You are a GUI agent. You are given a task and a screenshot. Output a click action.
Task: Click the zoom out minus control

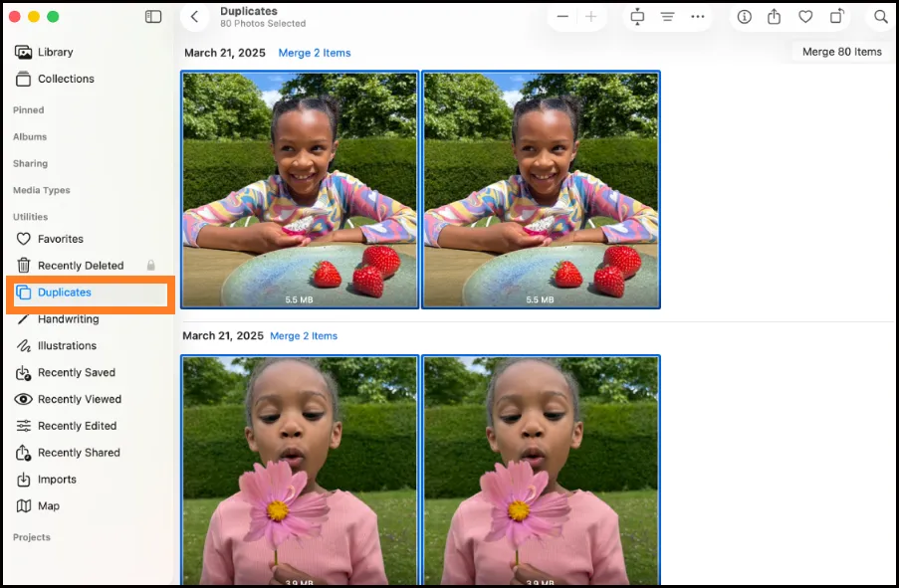point(562,16)
